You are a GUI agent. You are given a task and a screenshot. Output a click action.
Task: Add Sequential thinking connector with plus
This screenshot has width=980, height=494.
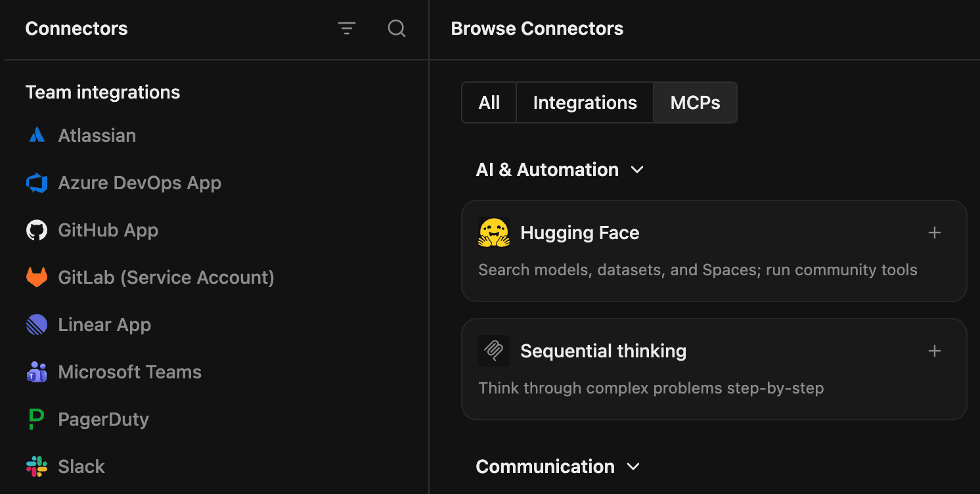coord(935,351)
